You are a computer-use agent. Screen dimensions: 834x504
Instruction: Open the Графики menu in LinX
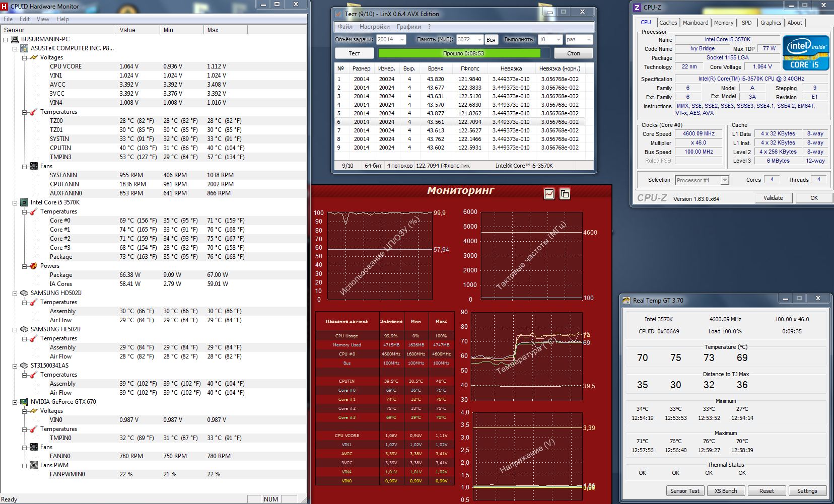(408, 27)
